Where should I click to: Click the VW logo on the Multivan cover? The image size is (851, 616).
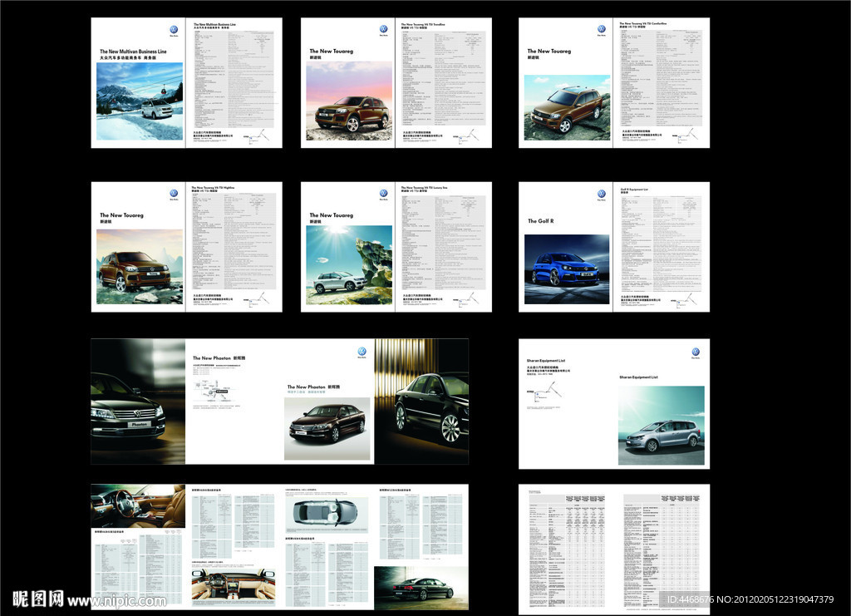[x=174, y=31]
